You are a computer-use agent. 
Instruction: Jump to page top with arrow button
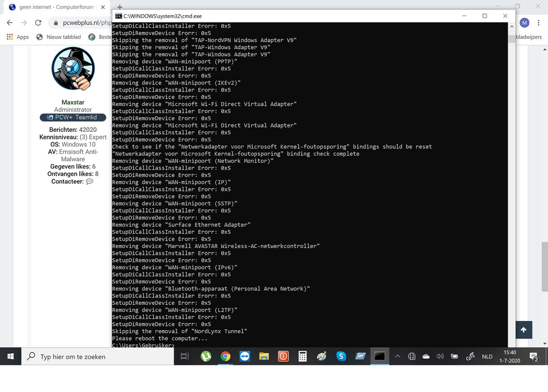pyautogui.click(x=523, y=330)
